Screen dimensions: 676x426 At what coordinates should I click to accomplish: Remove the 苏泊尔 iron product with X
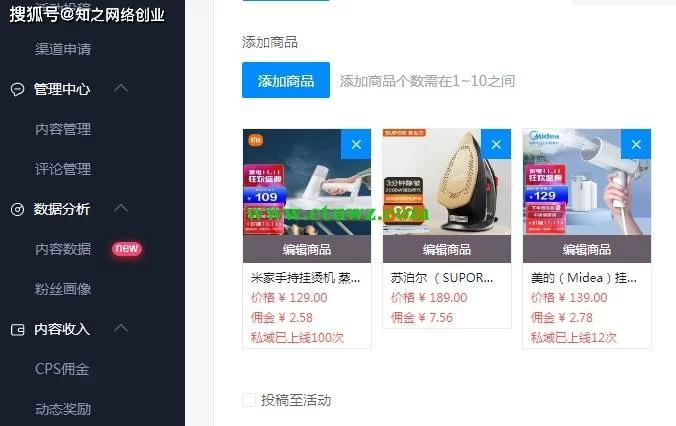(x=496, y=144)
